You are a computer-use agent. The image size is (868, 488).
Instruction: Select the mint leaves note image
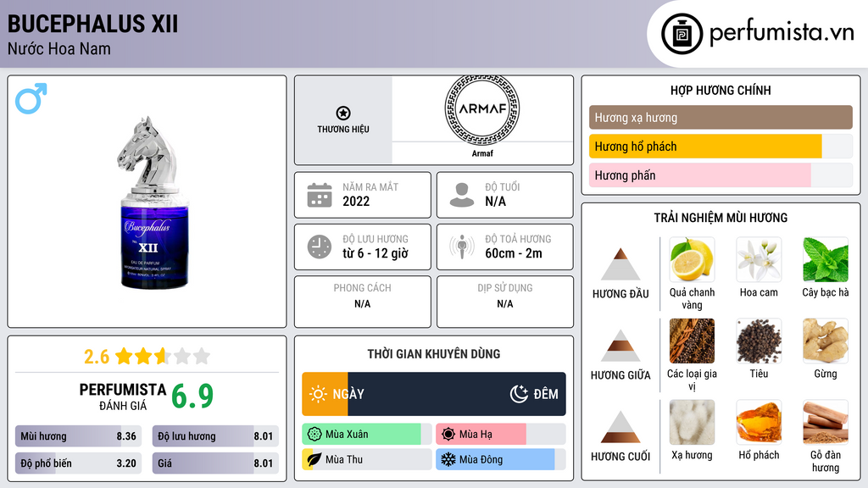point(825,259)
